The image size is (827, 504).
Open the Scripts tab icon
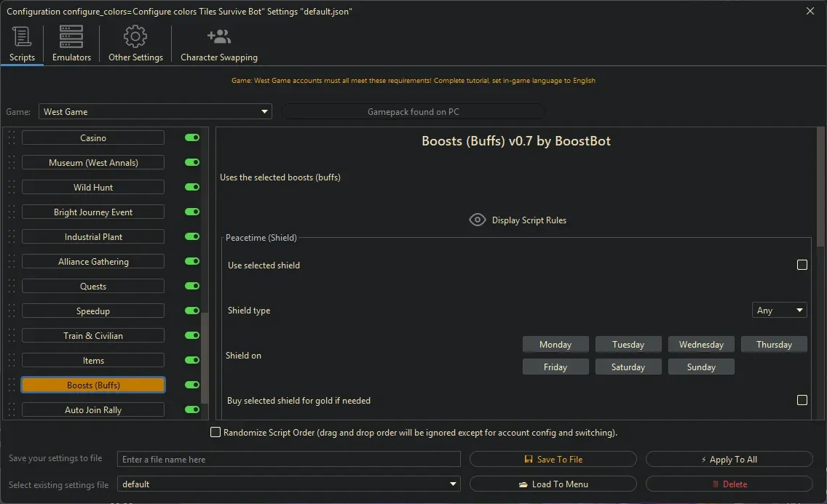(22, 36)
